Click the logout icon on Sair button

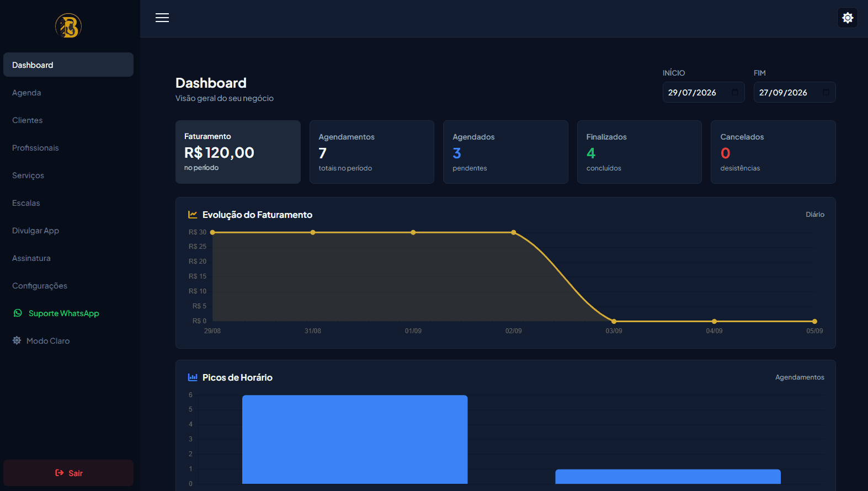pos(60,473)
